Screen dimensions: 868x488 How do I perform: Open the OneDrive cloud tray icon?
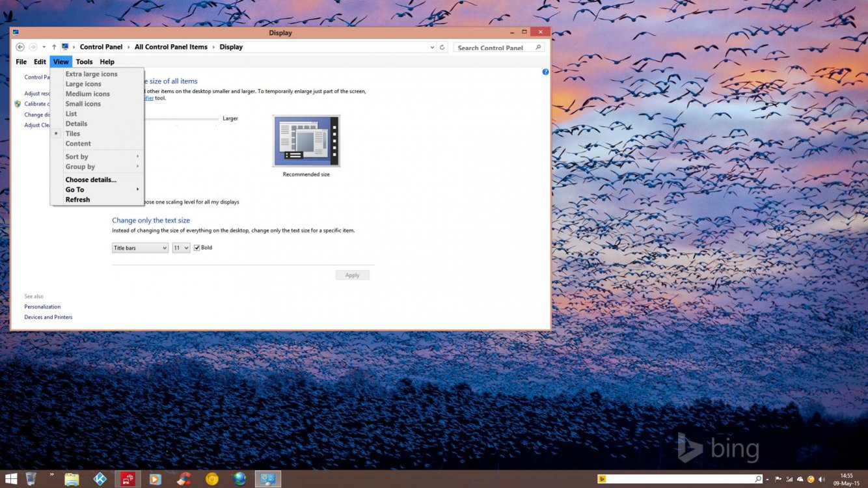point(800,480)
